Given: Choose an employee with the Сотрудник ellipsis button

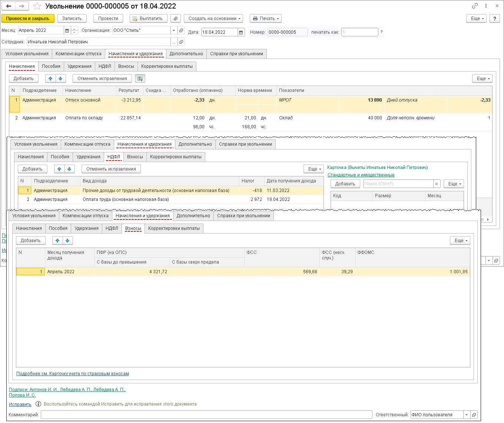Looking at the screenshot, I should (x=174, y=42).
